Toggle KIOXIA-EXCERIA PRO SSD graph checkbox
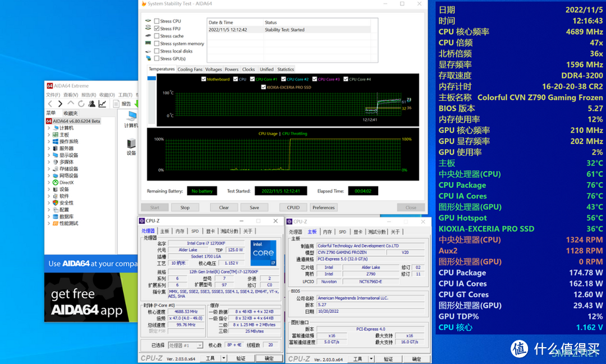The height and width of the screenshot is (364, 606). tap(264, 87)
